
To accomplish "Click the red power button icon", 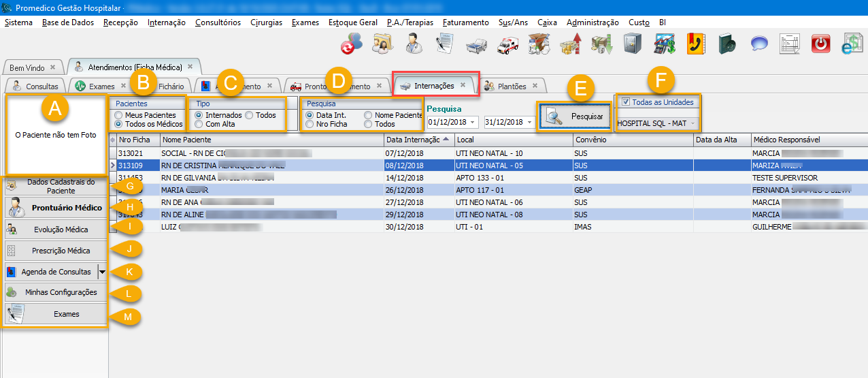I will pyautogui.click(x=822, y=44).
